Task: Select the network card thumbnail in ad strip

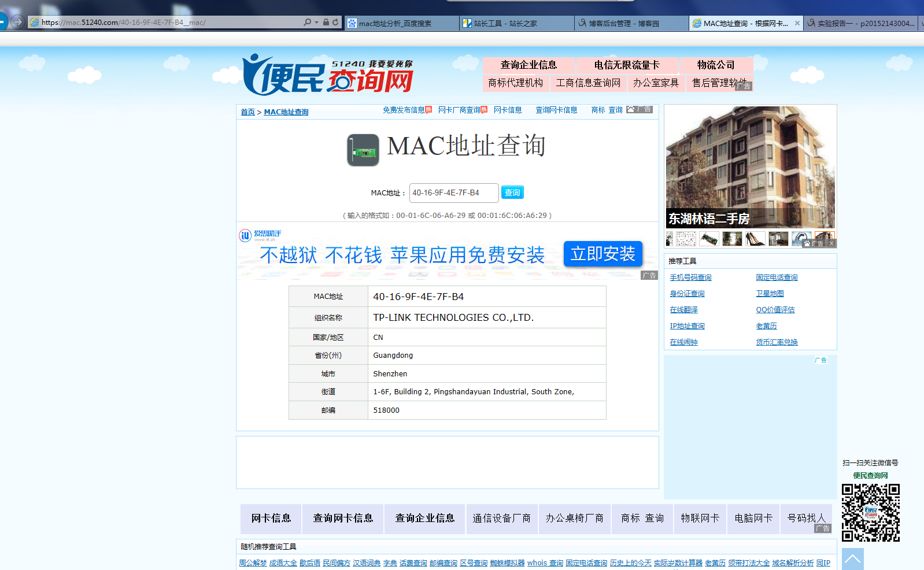Action: click(x=709, y=239)
